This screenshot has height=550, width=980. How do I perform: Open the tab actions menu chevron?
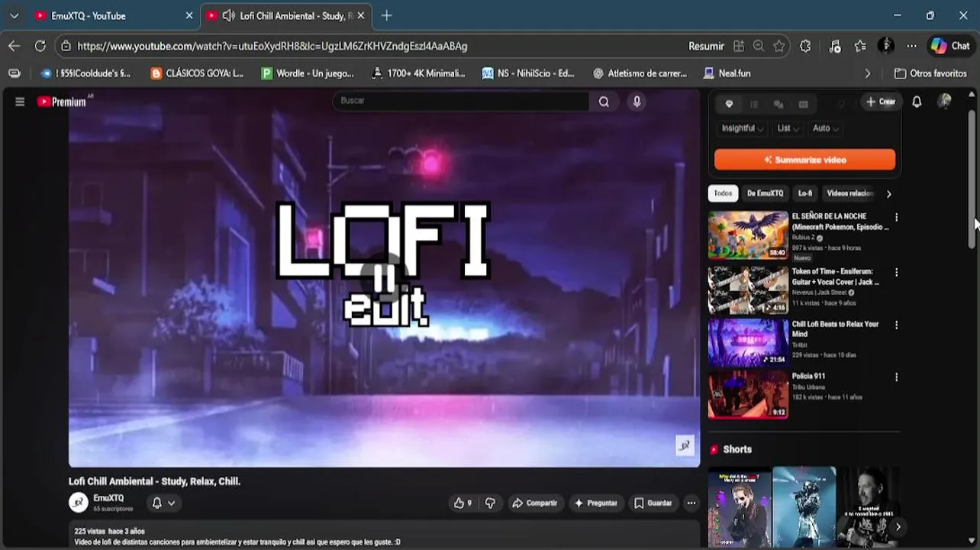(x=14, y=15)
